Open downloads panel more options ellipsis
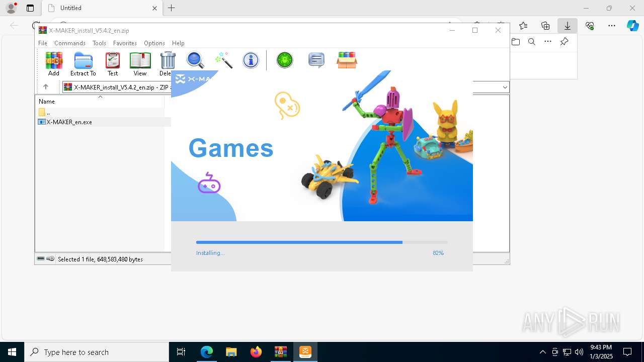The image size is (644, 362). (548, 42)
